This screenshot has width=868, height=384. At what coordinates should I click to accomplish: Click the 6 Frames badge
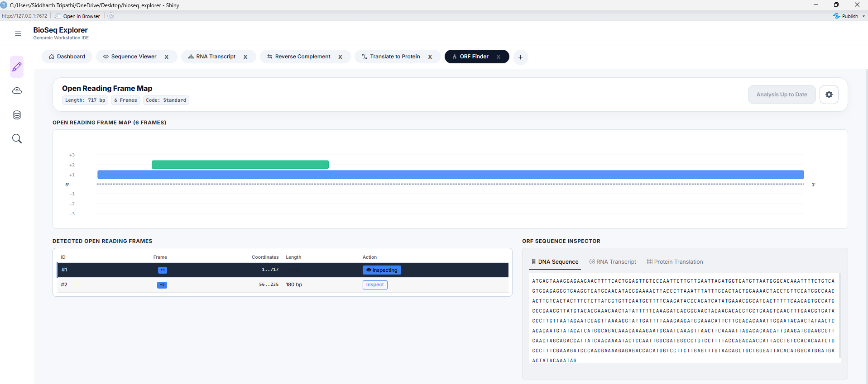pos(125,100)
